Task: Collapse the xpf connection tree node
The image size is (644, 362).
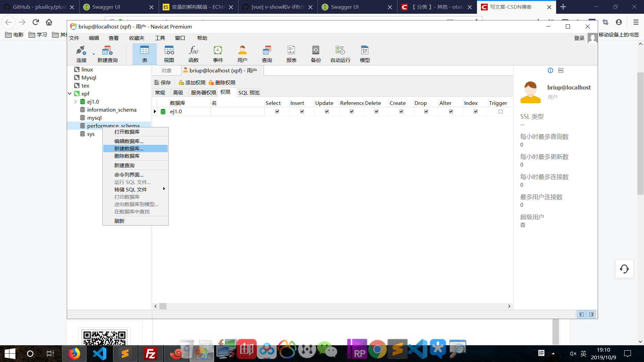Action: pyautogui.click(x=70, y=94)
